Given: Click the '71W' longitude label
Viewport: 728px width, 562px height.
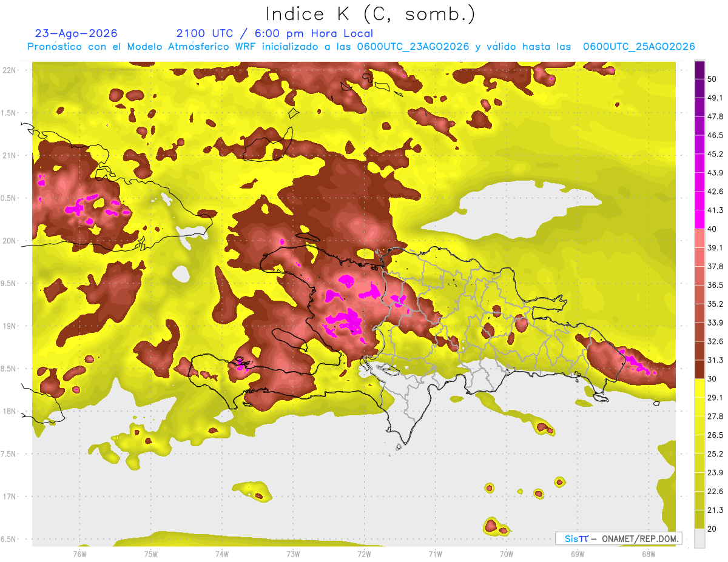Looking at the screenshot, I should 435,554.
